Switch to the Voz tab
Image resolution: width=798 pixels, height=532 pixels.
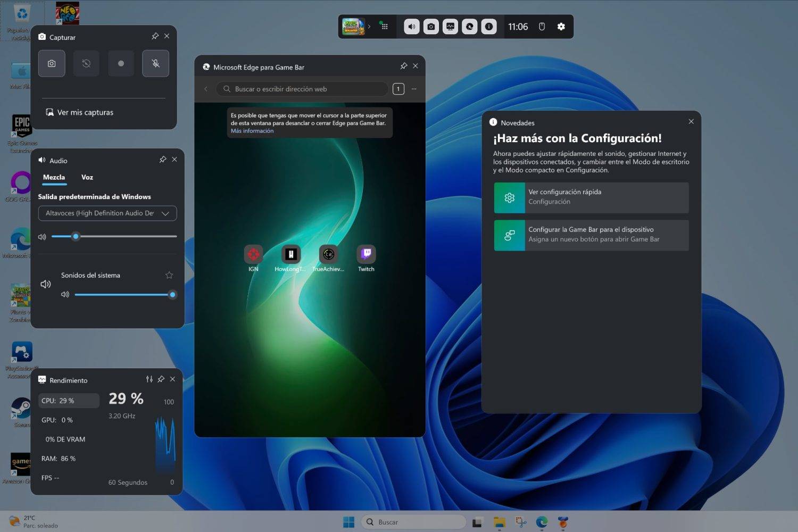[x=87, y=177]
